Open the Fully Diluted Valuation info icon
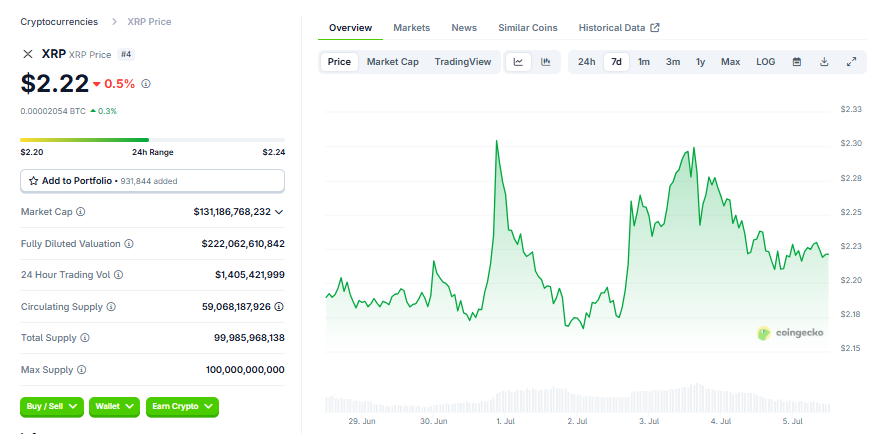The width and height of the screenshot is (892, 434). click(x=129, y=243)
